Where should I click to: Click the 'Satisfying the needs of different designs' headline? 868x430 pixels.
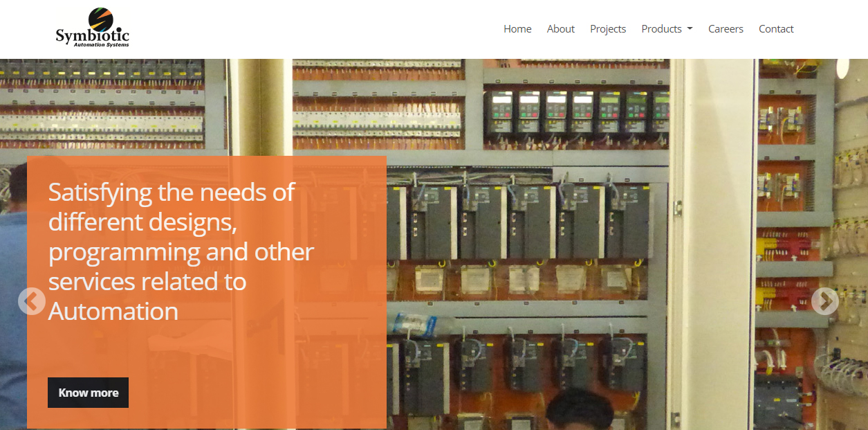[181, 251]
